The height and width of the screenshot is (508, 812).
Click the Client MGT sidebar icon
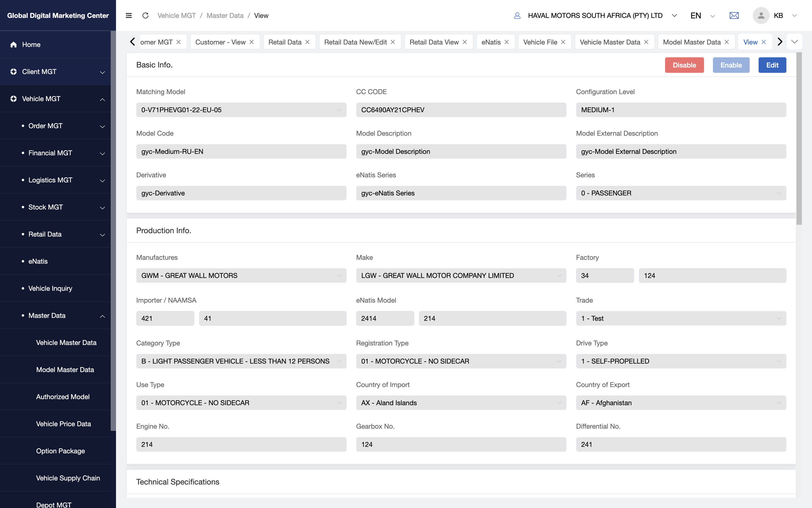point(14,72)
